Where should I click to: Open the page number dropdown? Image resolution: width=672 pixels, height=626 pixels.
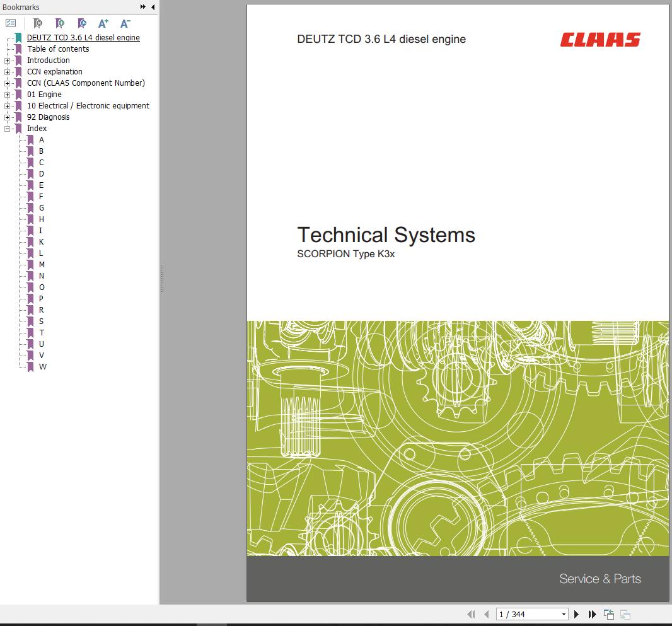(564, 614)
